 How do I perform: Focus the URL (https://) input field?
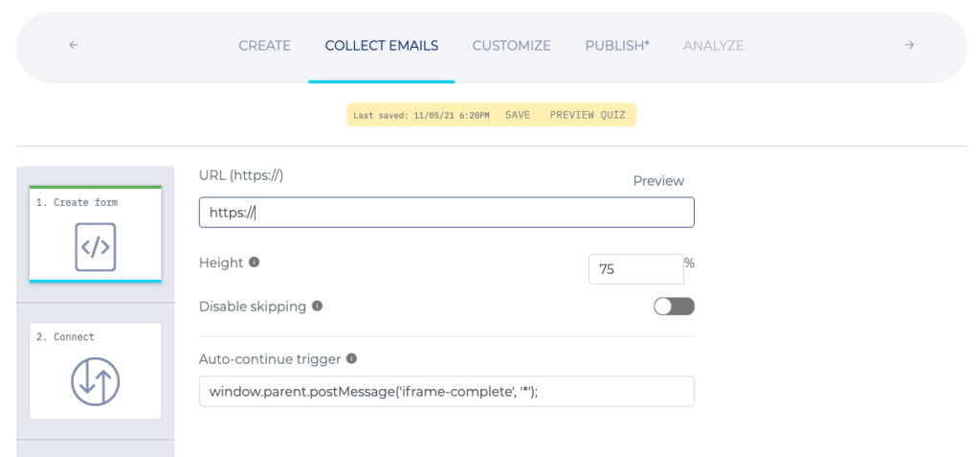[x=446, y=213]
